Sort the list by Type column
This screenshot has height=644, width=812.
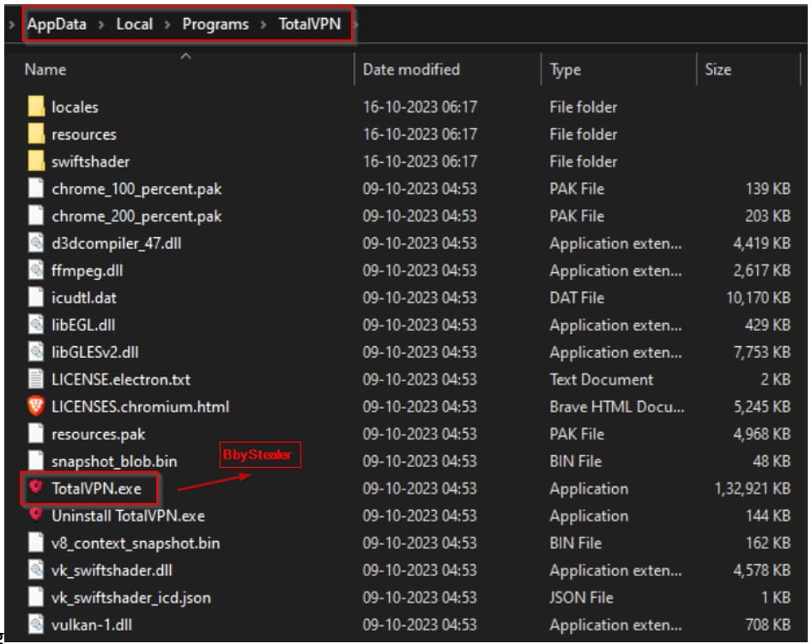coord(565,70)
